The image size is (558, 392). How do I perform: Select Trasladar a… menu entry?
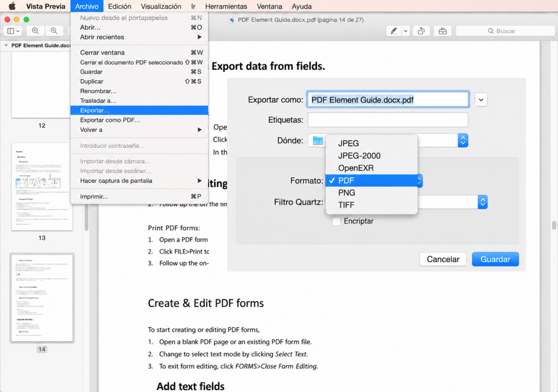[139, 101]
